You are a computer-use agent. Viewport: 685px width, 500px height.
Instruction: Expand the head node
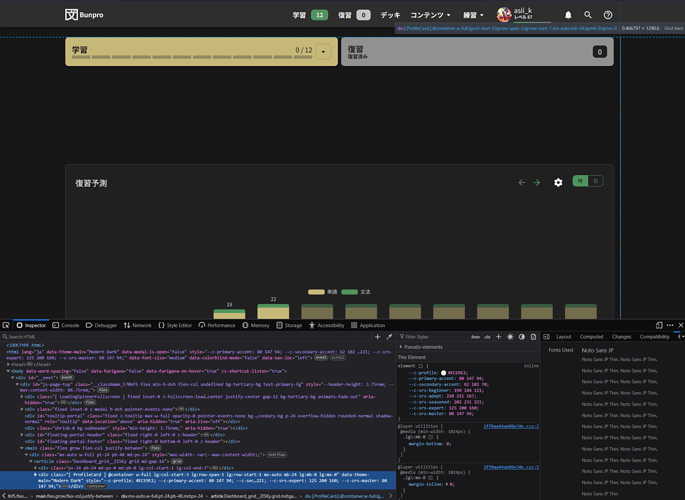click(x=8, y=364)
